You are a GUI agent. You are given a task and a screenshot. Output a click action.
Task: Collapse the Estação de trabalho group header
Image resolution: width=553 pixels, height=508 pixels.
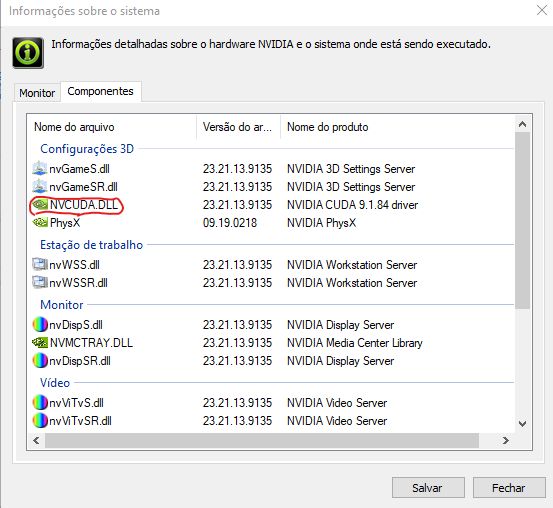pos(91,244)
